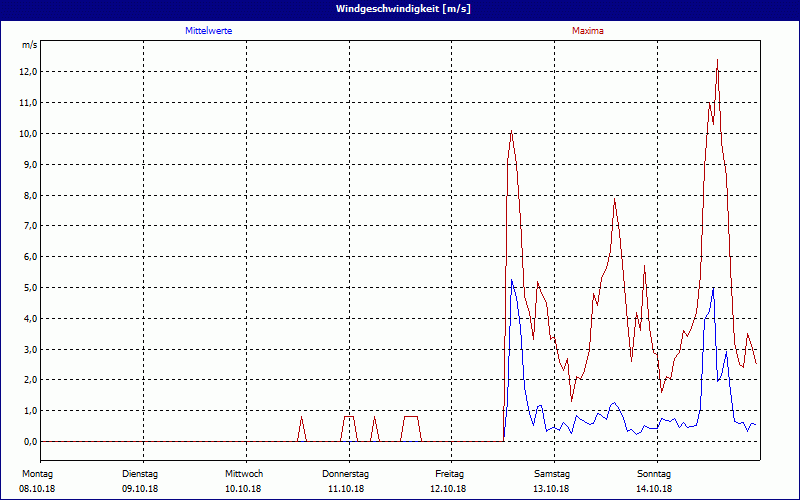This screenshot has height=500, width=800.
Task: Select the Freitag day label
Action: coord(450,473)
